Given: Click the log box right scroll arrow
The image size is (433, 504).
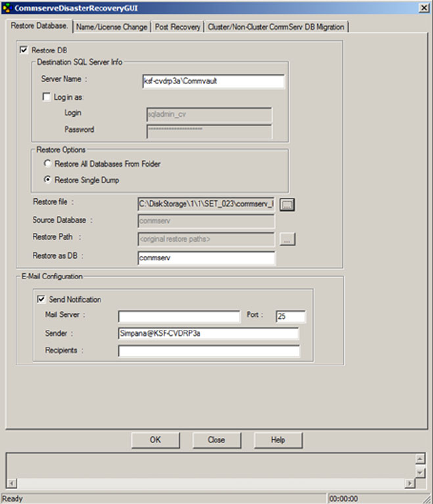Looking at the screenshot, I should 410,483.
